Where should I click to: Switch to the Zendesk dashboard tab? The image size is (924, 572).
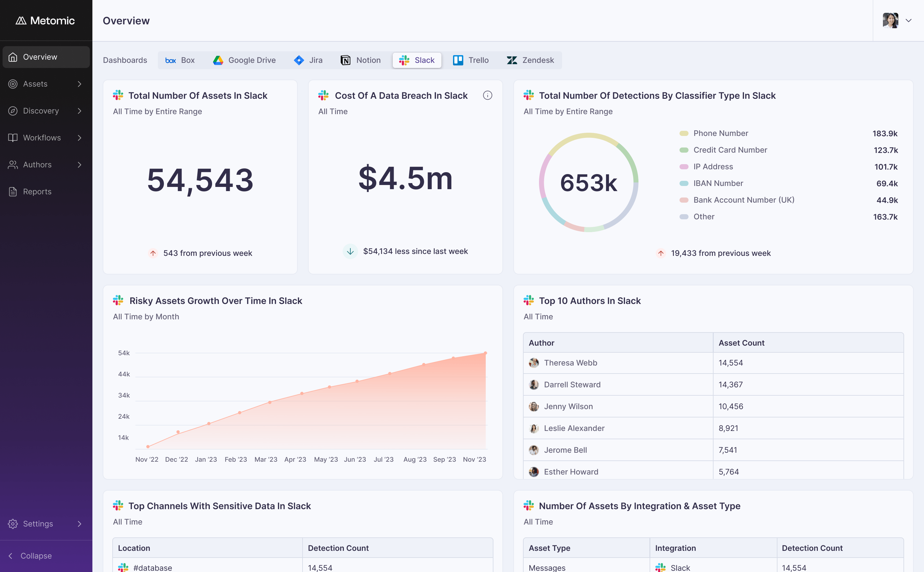530,60
